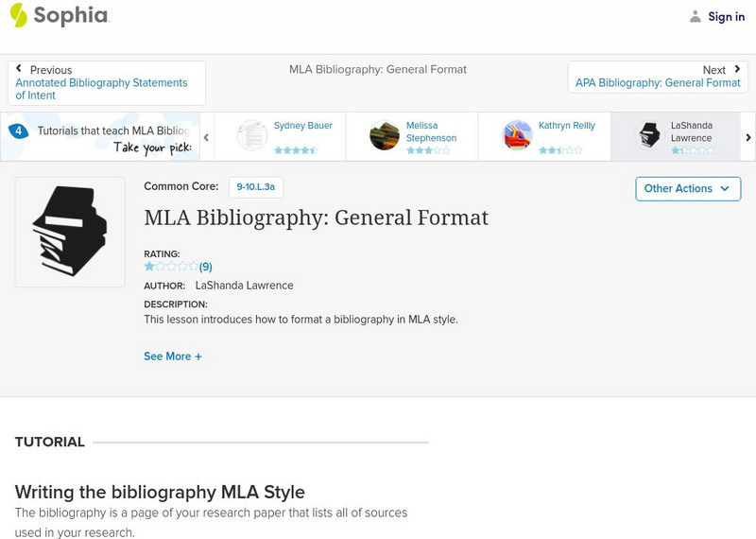
Task: Click the Sophia logo
Action: point(60,15)
